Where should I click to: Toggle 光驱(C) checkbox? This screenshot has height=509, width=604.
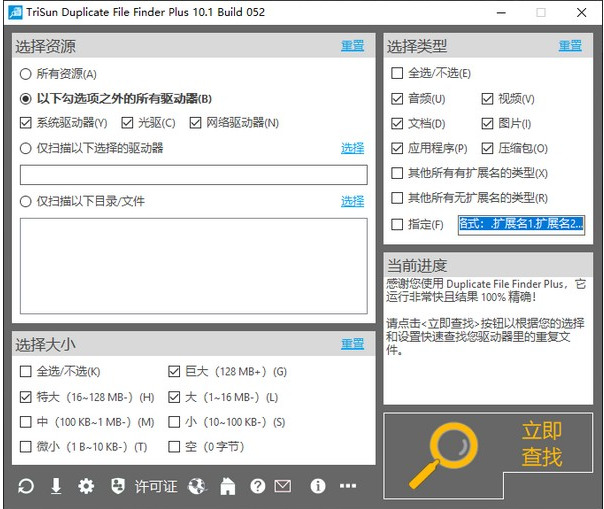127,123
